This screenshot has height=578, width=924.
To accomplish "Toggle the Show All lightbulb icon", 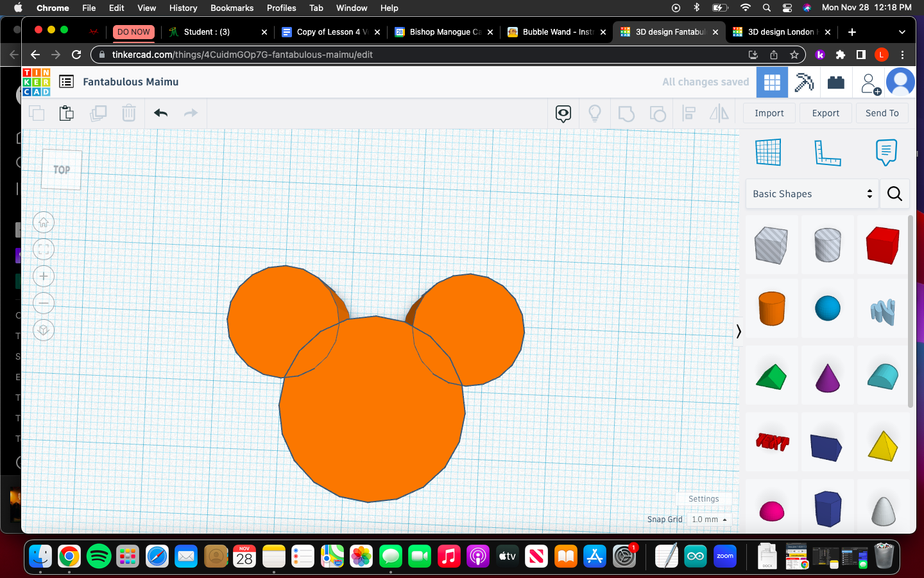I will pyautogui.click(x=595, y=114).
